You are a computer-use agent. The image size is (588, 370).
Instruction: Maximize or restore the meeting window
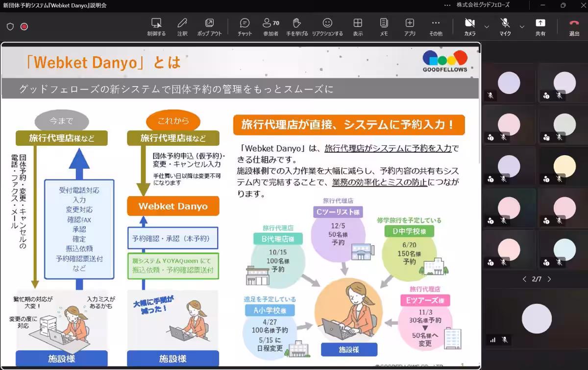[x=563, y=5]
